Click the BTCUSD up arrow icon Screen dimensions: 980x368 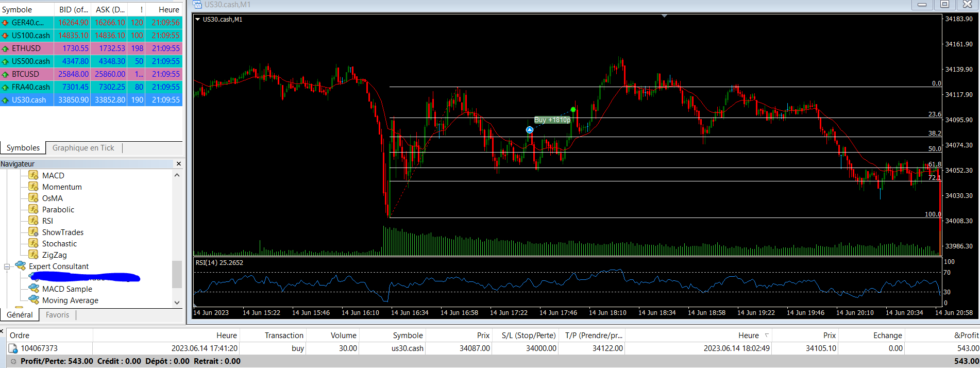tap(5, 74)
